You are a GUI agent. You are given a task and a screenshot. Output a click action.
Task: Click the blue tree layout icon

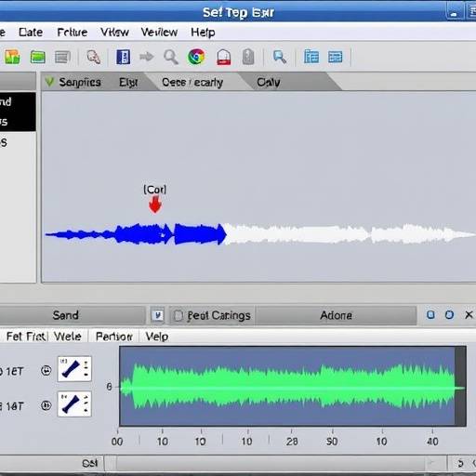click(311, 57)
